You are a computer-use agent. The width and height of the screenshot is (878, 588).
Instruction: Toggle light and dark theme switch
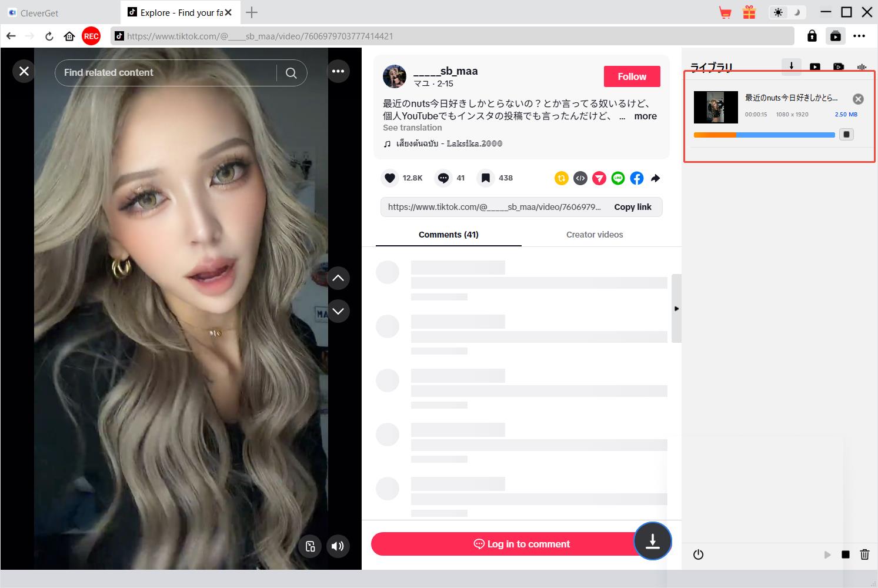[787, 12]
